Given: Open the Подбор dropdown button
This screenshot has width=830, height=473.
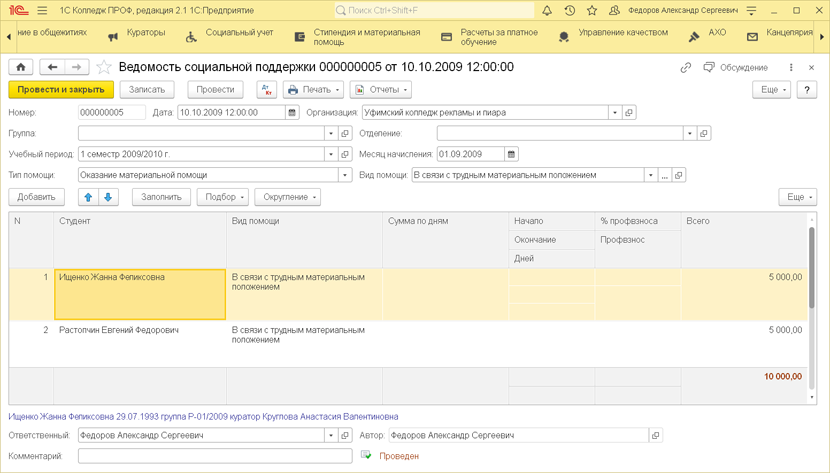Looking at the screenshot, I should 222,197.
